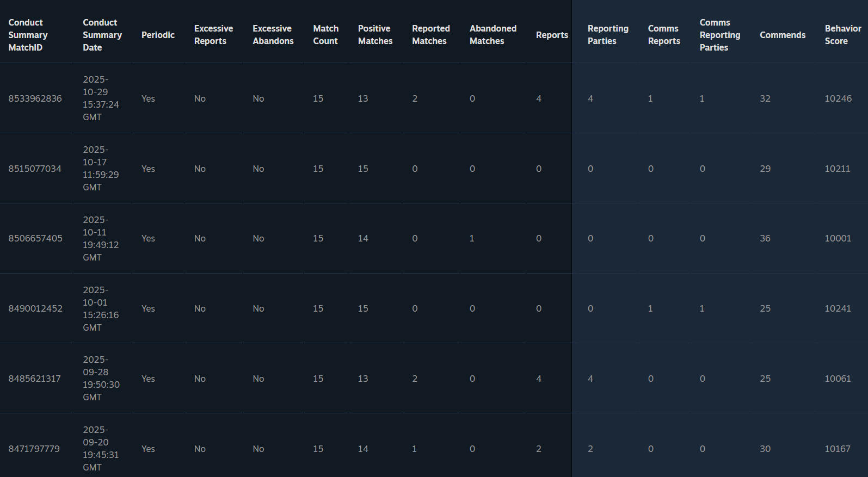This screenshot has height=477, width=868.
Task: Click the Reporting Parties column header
Action: pos(608,35)
